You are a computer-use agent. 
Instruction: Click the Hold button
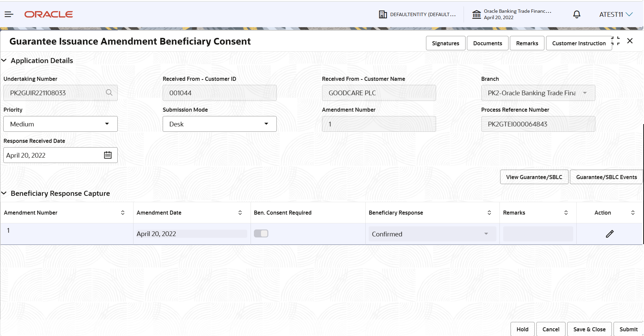pyautogui.click(x=523, y=329)
